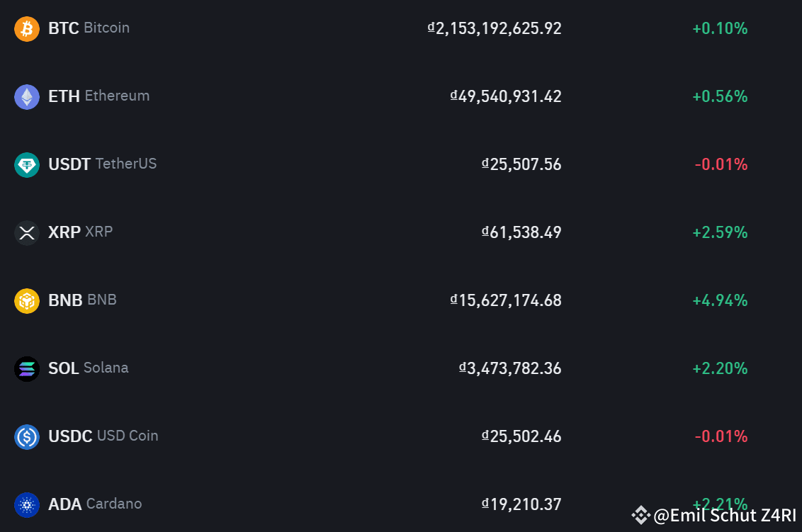802x532 pixels.
Task: Click the yellow BNB icon
Action: (x=27, y=301)
